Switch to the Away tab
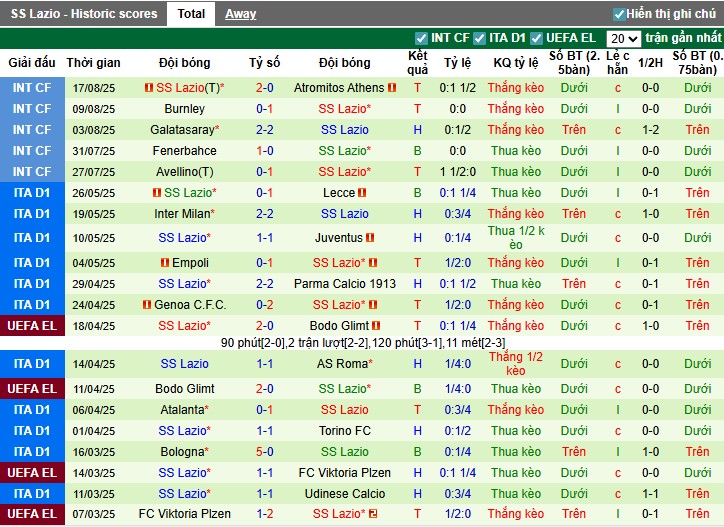Image resolution: width=724 pixels, height=527 pixels. click(240, 14)
